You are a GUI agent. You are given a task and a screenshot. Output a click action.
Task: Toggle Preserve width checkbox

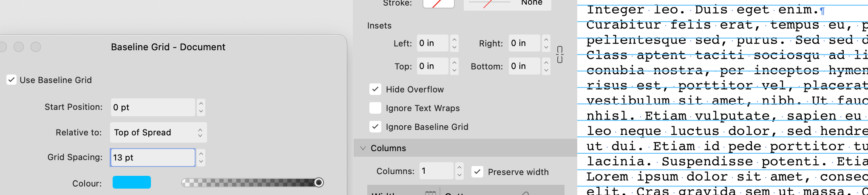point(477,172)
